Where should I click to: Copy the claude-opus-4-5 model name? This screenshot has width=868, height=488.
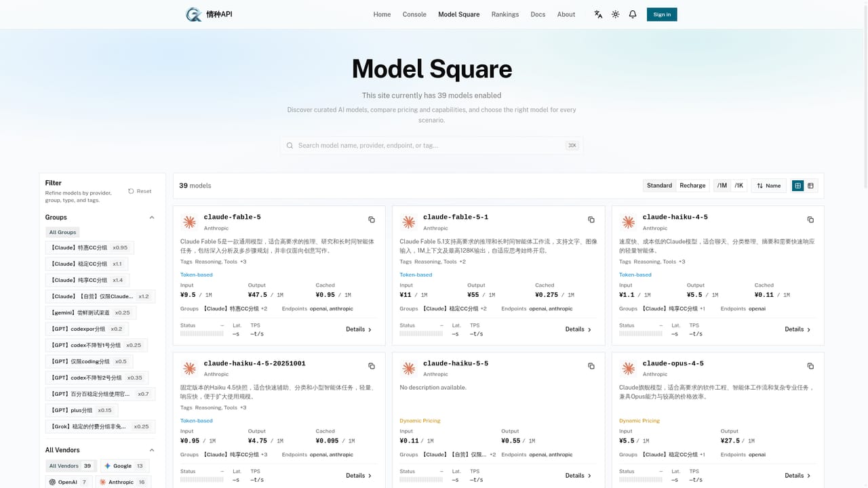pyautogui.click(x=810, y=366)
